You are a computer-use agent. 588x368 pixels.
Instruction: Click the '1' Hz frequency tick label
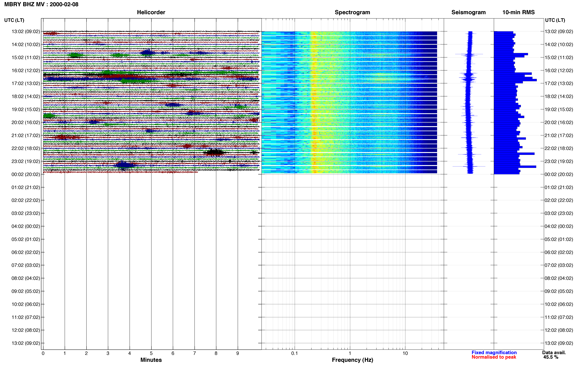coord(350,353)
